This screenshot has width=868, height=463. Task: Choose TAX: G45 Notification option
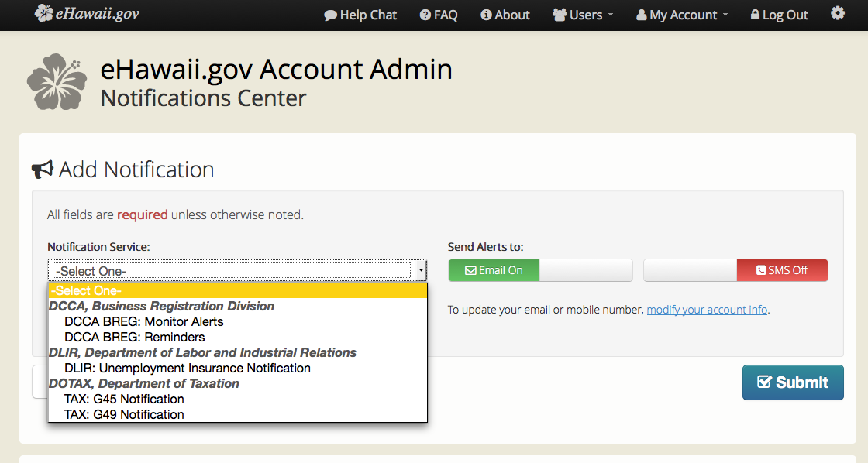(x=237, y=399)
